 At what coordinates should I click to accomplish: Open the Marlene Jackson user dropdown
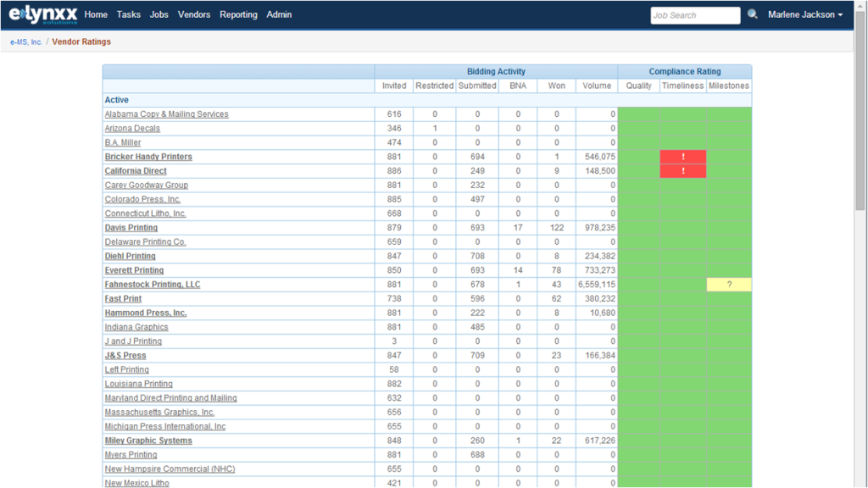[x=804, y=15]
